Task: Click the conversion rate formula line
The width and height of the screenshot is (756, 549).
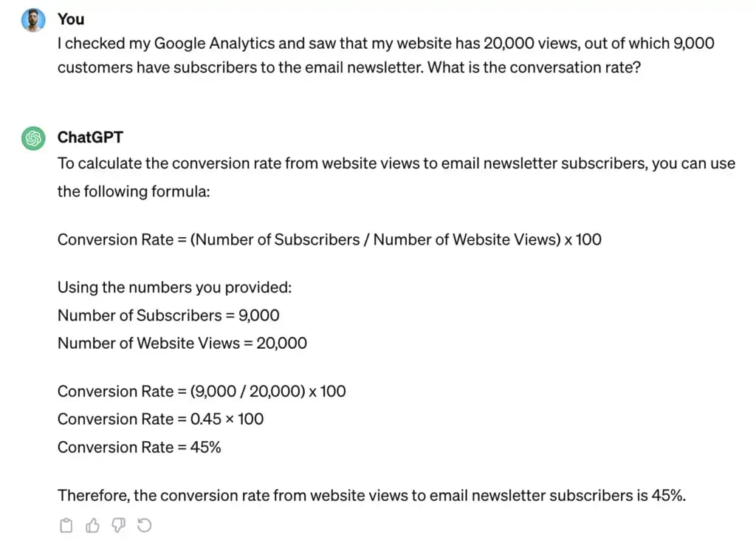Action: 329,239
